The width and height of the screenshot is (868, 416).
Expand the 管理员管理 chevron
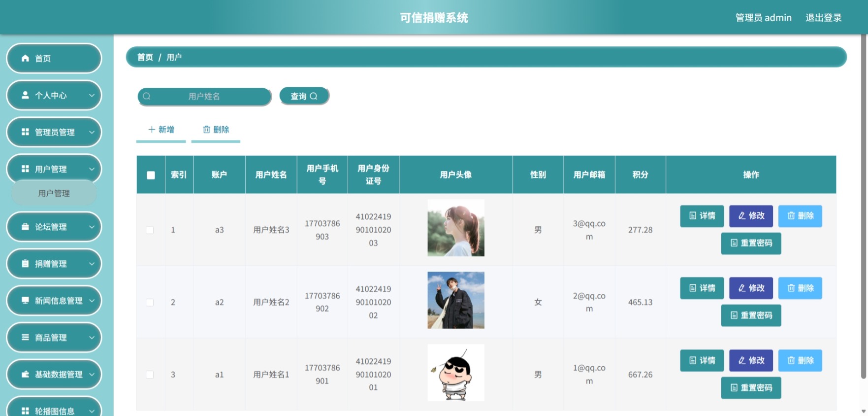[92, 132]
